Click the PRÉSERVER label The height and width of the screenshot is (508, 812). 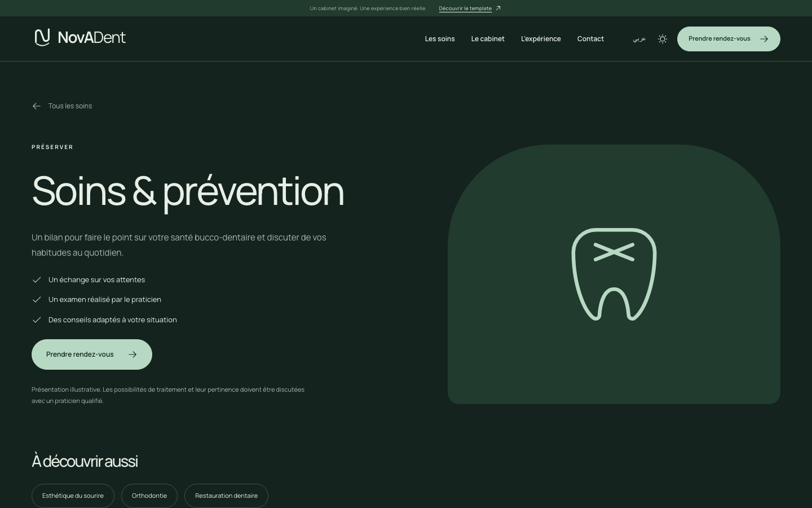[52, 147]
